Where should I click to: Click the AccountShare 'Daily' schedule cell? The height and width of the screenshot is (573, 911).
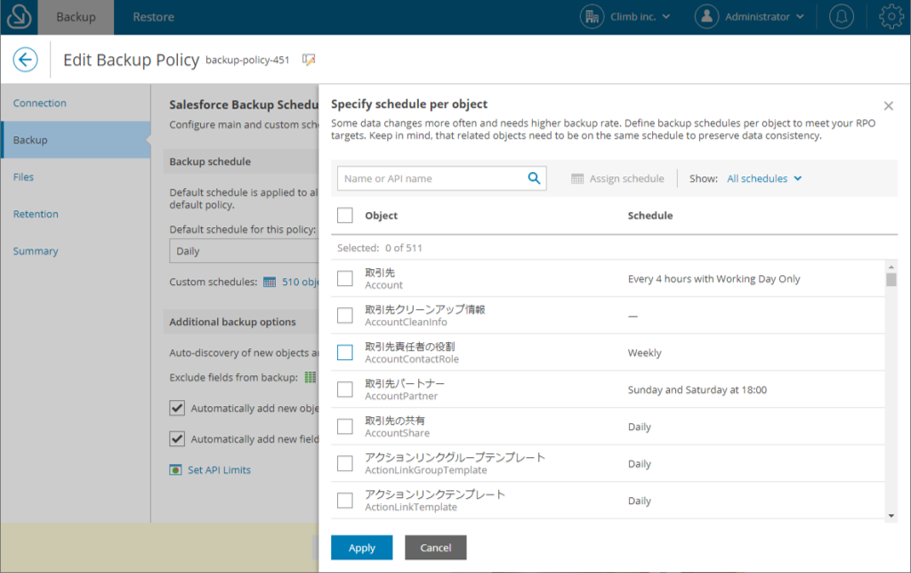tap(639, 427)
